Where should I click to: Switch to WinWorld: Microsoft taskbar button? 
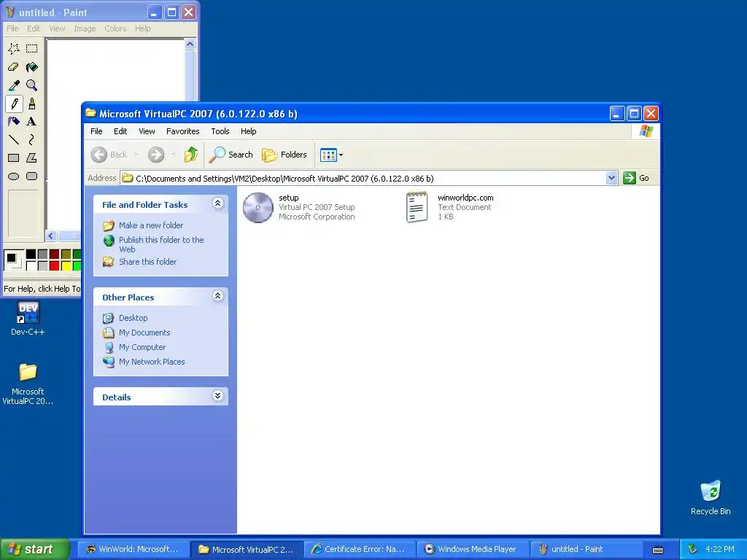click(x=133, y=549)
